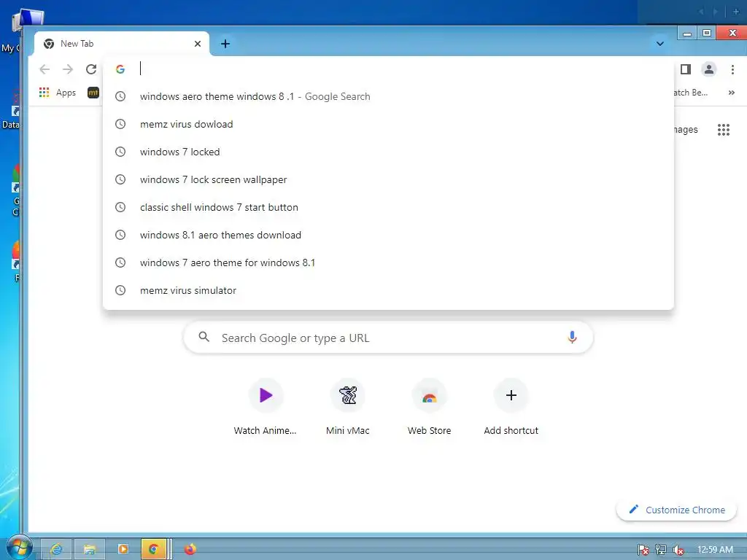Image resolution: width=747 pixels, height=560 pixels.
Task: Open the mt bookmark icon
Action: (x=93, y=93)
